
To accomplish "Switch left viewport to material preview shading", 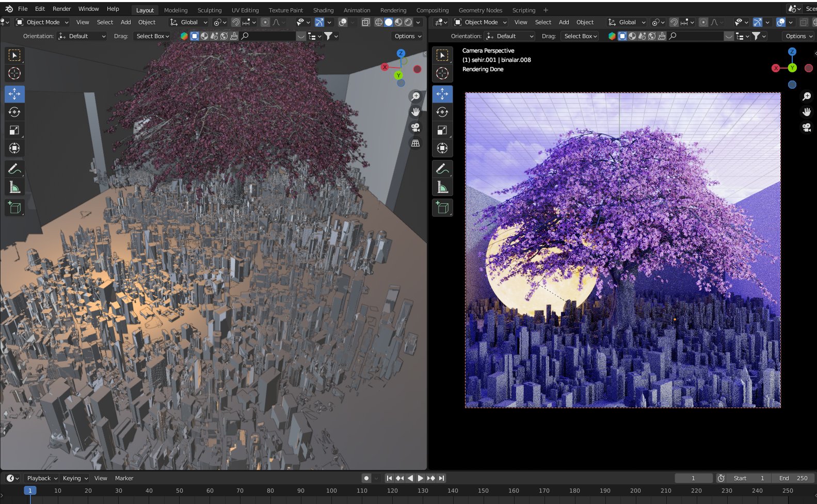I will (x=398, y=22).
